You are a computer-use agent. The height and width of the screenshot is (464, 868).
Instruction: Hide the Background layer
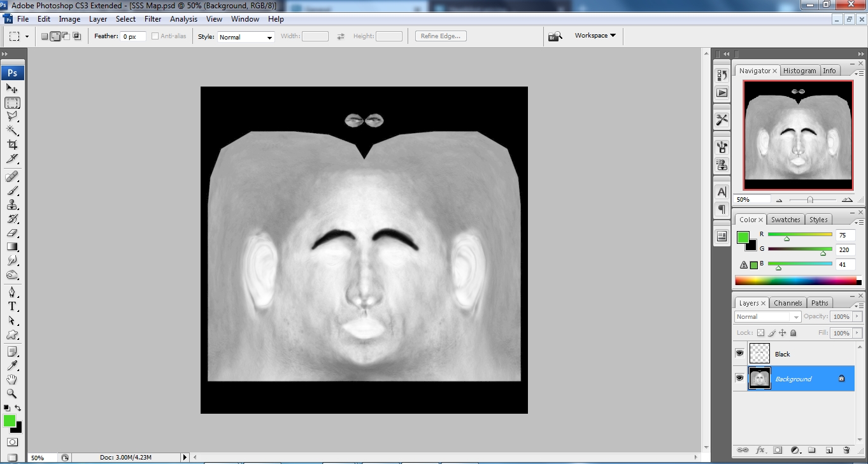pyautogui.click(x=739, y=378)
